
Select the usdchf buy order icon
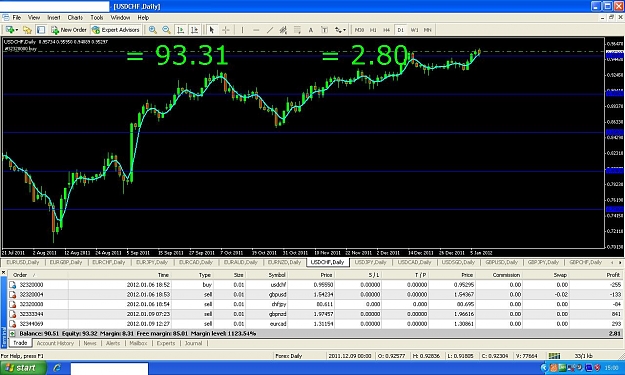[x=13, y=285]
